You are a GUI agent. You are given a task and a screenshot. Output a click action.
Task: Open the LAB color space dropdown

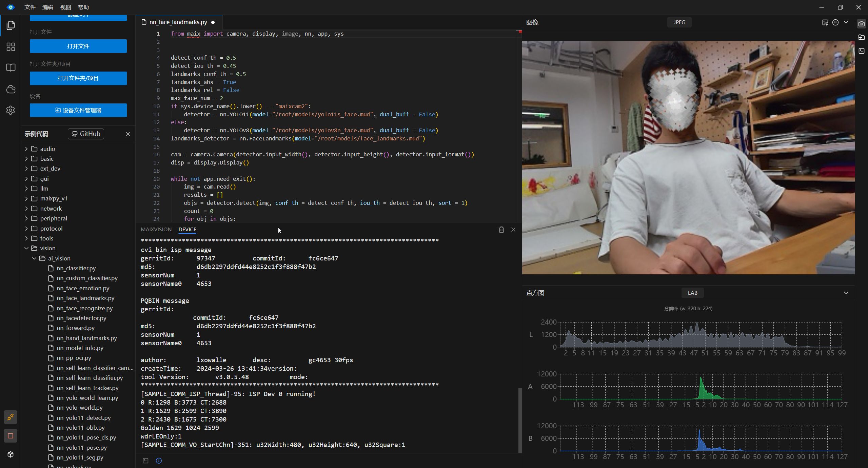tap(692, 293)
